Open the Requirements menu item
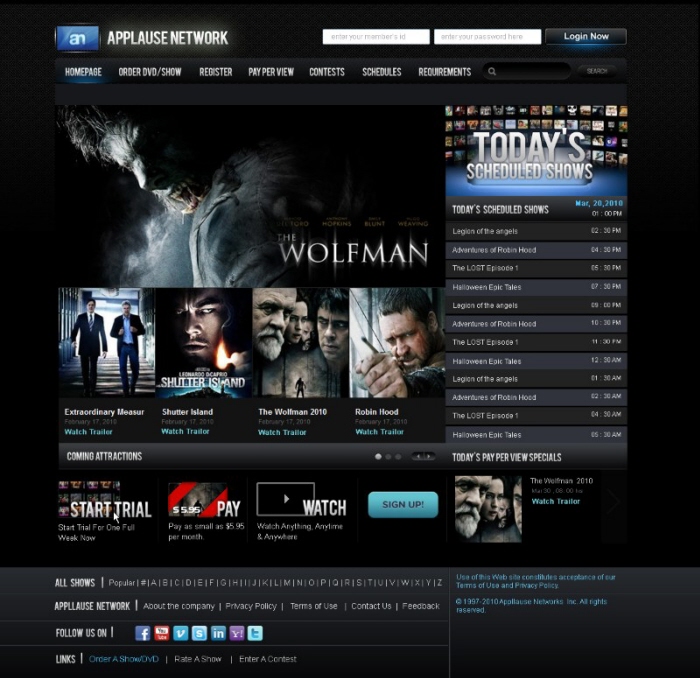This screenshot has height=678, width=700. [445, 72]
